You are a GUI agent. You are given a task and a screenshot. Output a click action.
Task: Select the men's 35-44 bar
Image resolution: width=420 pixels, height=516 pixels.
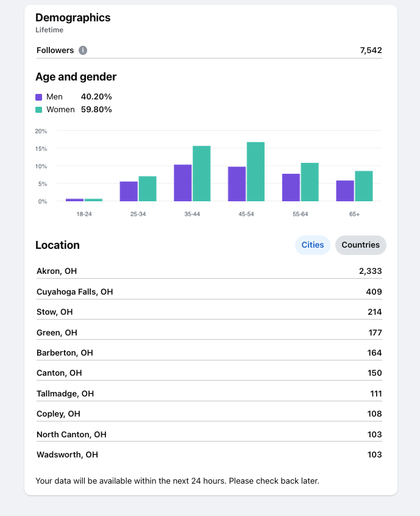click(x=182, y=183)
